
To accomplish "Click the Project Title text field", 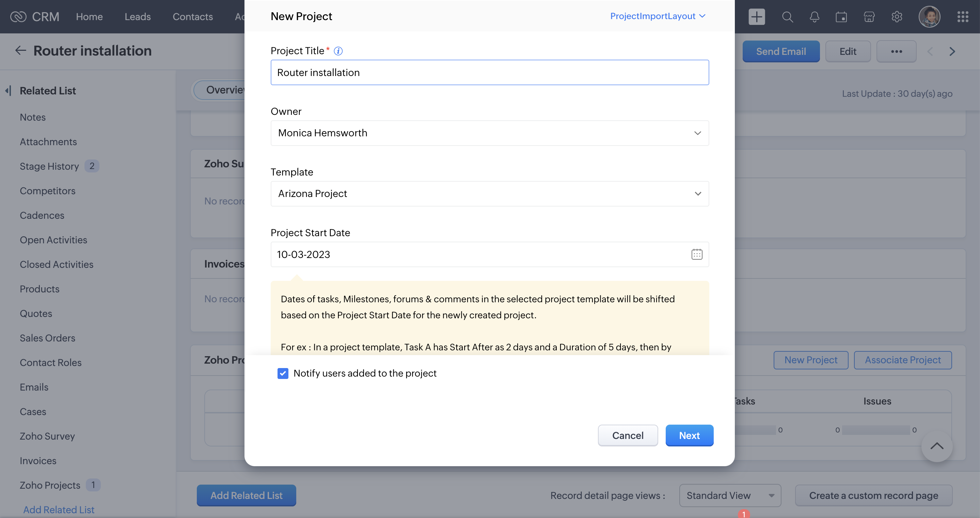I will coord(489,72).
